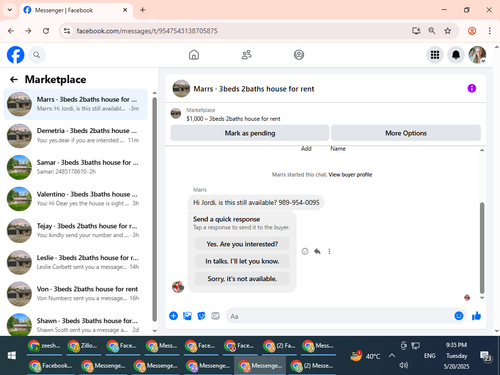Open the tab search dropdown arrow
The height and width of the screenshot is (375, 500).
tap(10, 10)
